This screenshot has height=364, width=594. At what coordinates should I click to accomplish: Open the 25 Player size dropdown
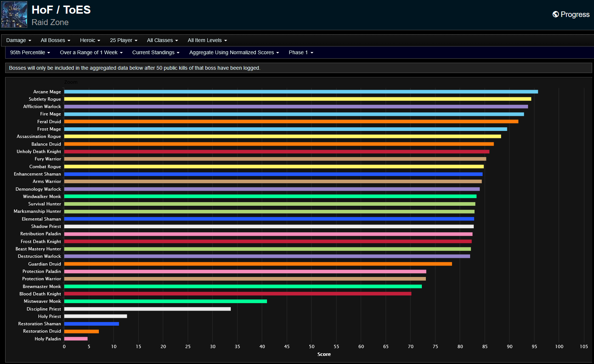tap(124, 40)
